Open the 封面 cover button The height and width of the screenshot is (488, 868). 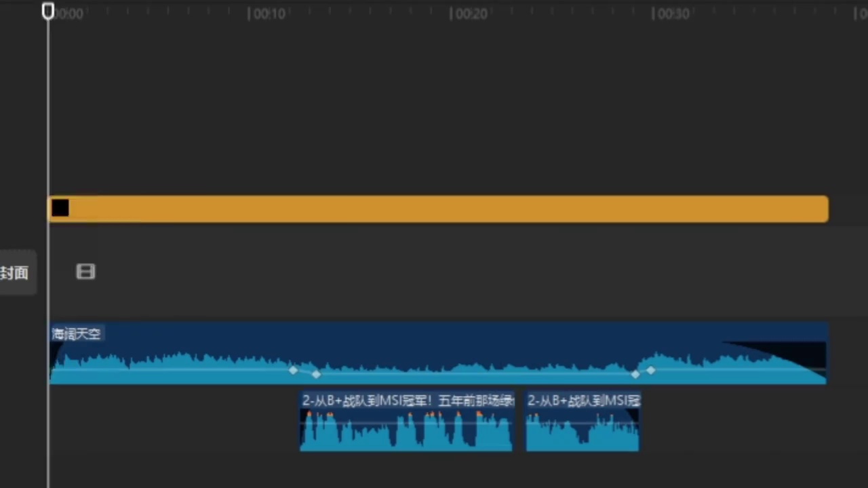click(15, 272)
